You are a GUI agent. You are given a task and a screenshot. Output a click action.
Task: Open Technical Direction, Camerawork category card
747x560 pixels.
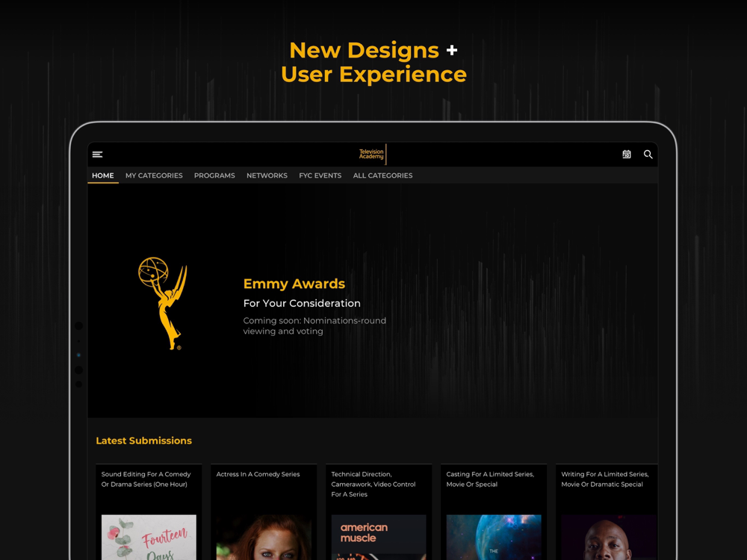(379, 512)
